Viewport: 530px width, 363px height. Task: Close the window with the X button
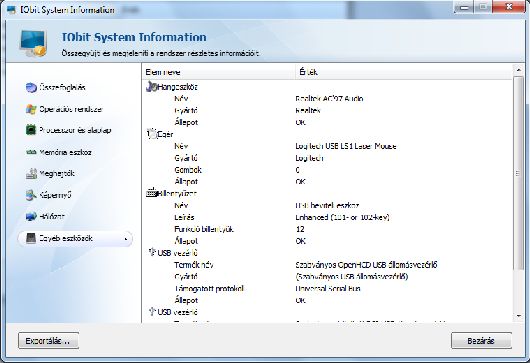tap(509, 7)
